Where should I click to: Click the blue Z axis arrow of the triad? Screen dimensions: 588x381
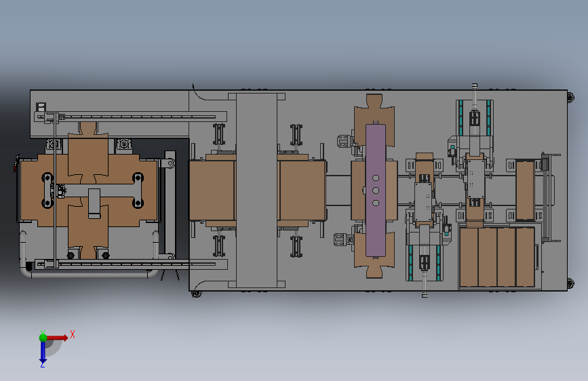coord(43,352)
